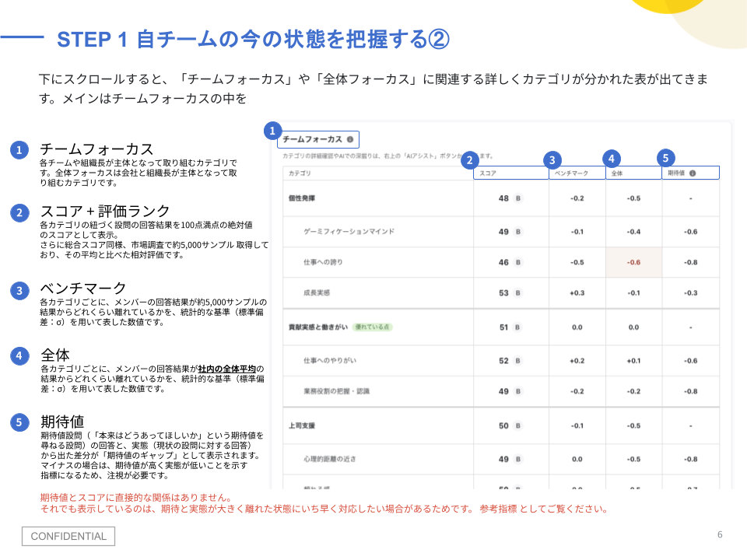The image size is (747, 560).
Task: Click the B rank badge in 仕事への誇り row
Action: [x=518, y=262]
